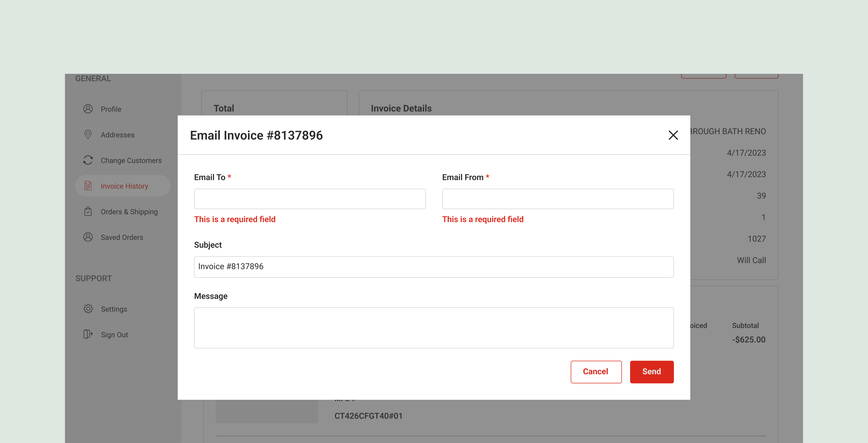The height and width of the screenshot is (443, 868).
Task: Click the Orders & Shipping bag icon
Action: (88, 211)
